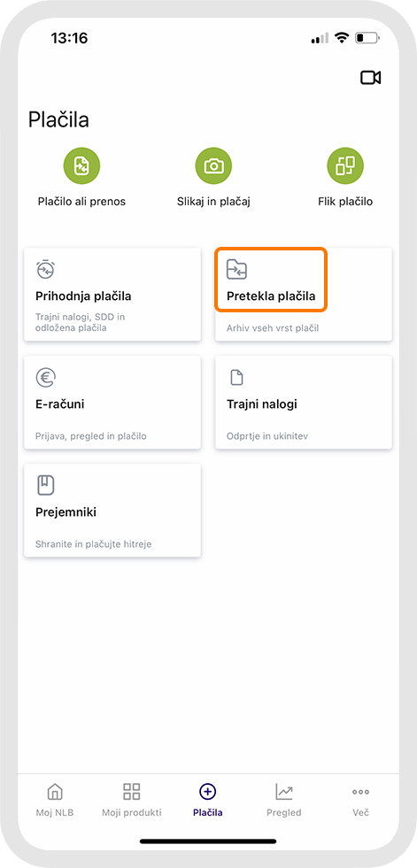Tap the bookmark icon in Prejemniki card
Screen dimensions: 417x868
coord(45,486)
